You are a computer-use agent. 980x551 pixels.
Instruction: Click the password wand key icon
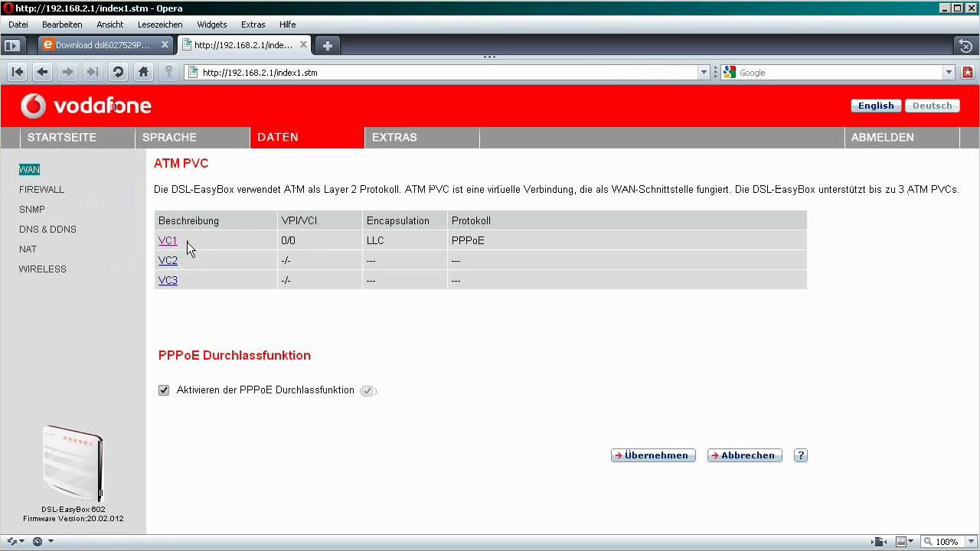click(x=168, y=72)
